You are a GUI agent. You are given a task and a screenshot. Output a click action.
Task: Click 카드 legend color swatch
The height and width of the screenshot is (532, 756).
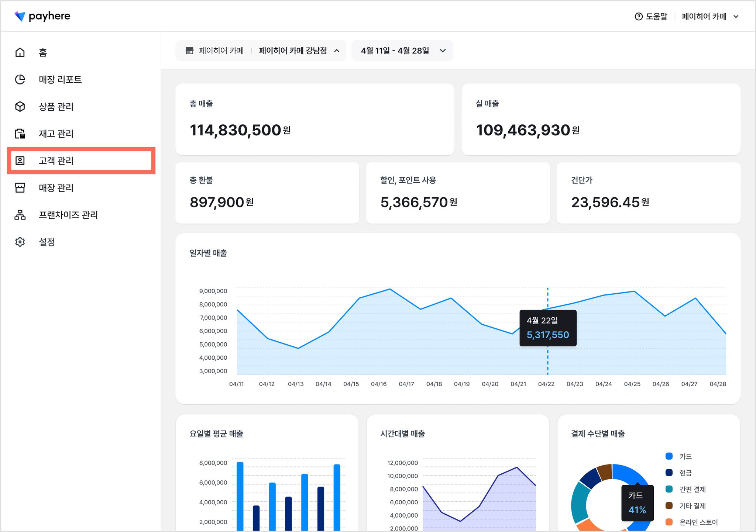[669, 456]
